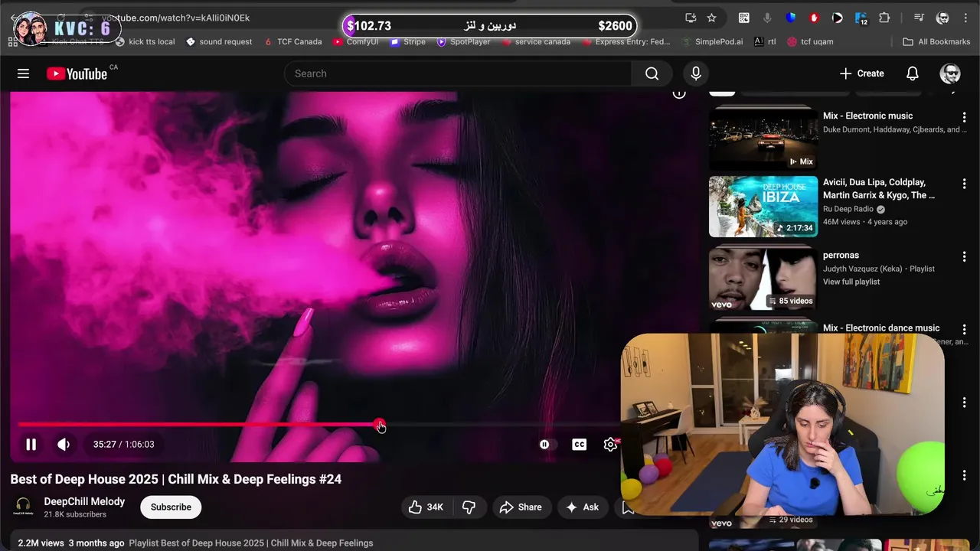
Task: Open the rtl bookmark
Action: (x=765, y=41)
